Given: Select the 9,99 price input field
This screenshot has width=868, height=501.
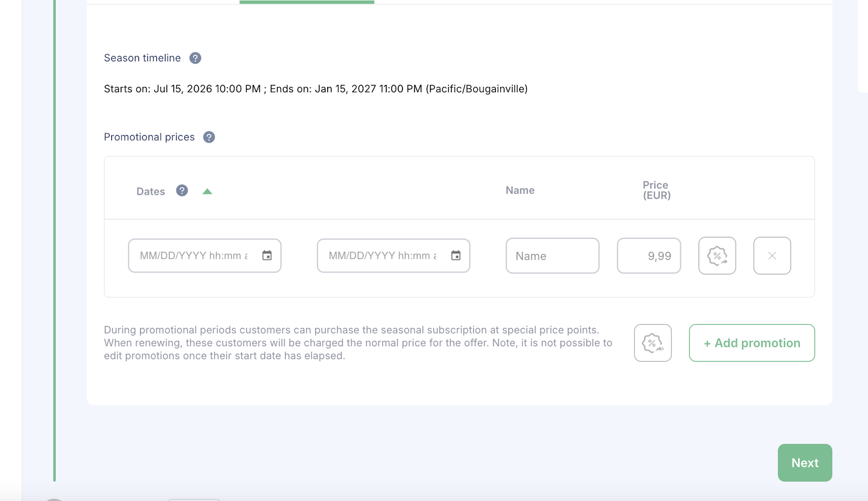Looking at the screenshot, I should coord(649,256).
